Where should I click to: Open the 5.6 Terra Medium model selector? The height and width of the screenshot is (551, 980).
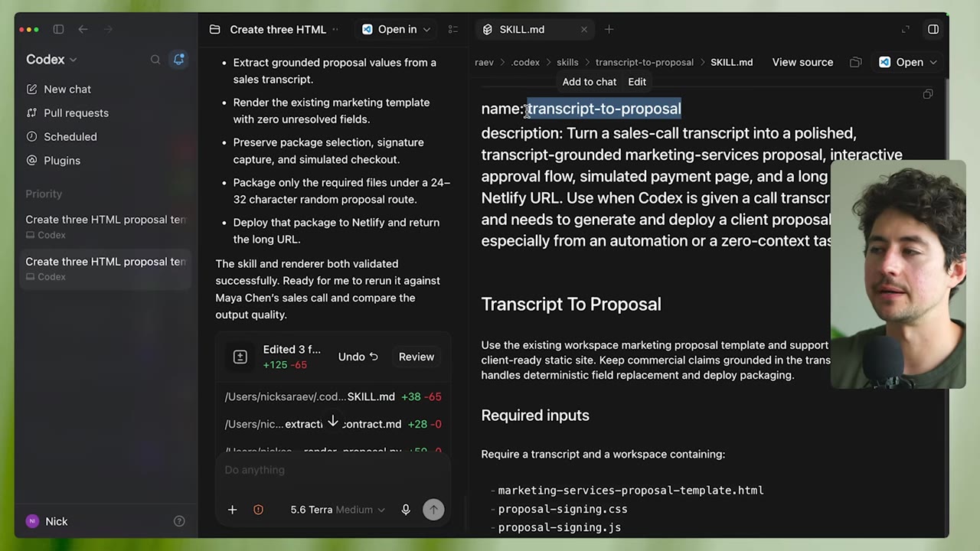(338, 510)
